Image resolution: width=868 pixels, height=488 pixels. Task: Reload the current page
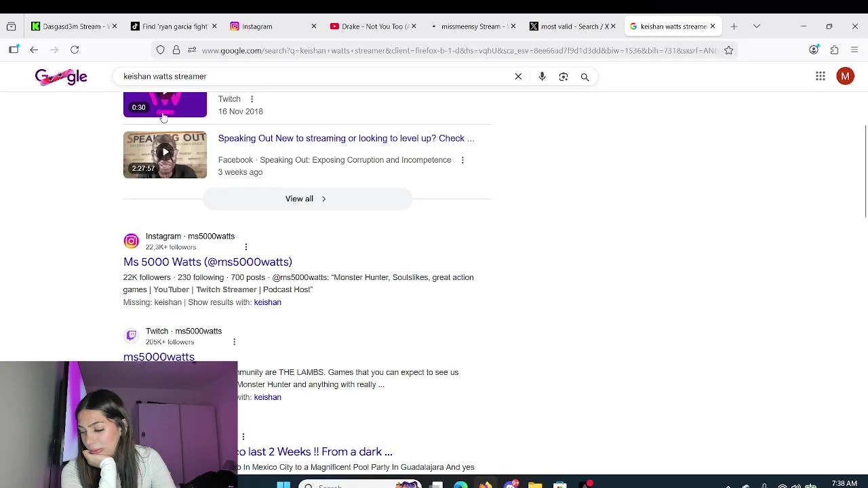click(75, 50)
